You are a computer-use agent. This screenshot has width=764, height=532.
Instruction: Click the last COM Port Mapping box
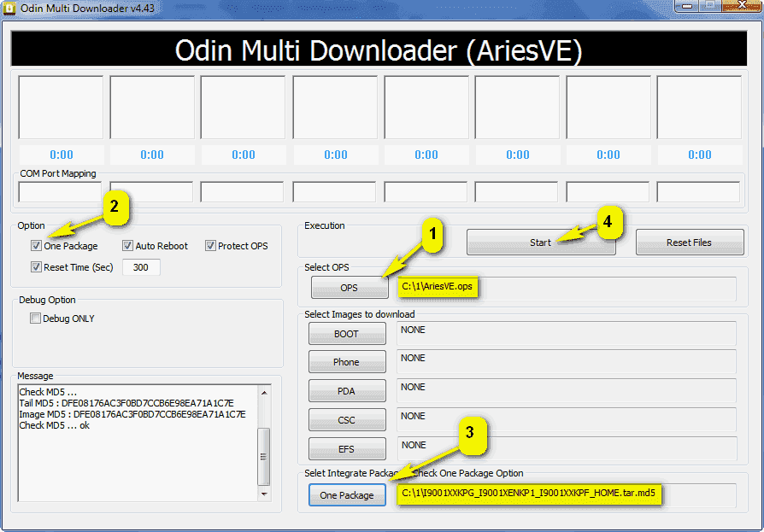pos(698,192)
